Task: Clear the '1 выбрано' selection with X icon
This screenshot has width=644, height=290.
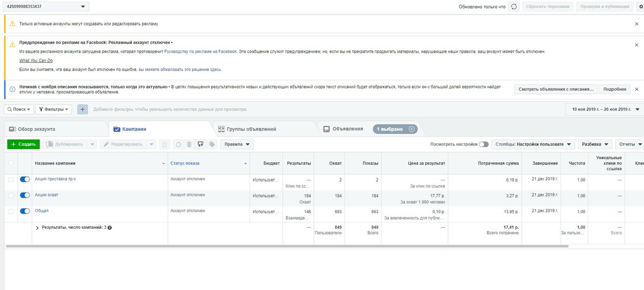Action: [412, 129]
